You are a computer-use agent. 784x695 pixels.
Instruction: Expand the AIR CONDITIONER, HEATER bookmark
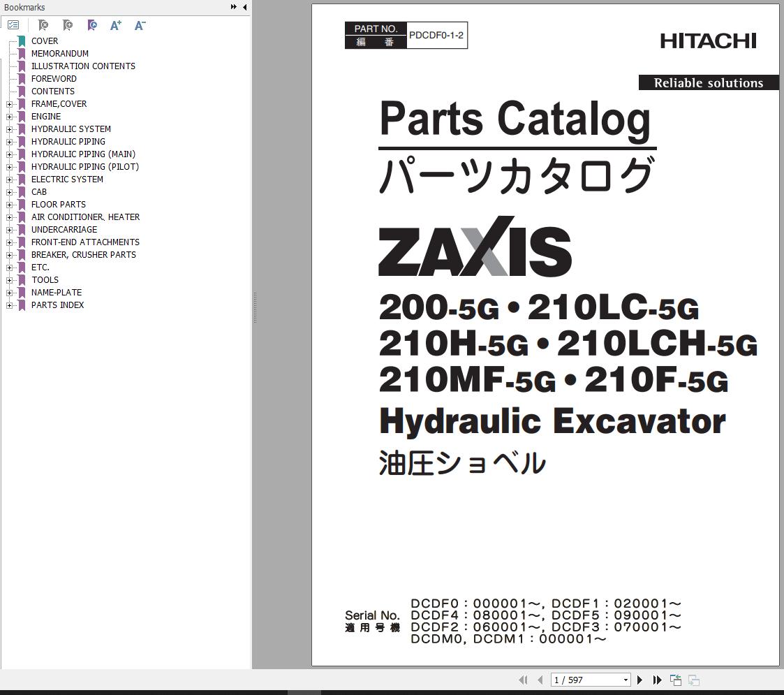pos(9,217)
